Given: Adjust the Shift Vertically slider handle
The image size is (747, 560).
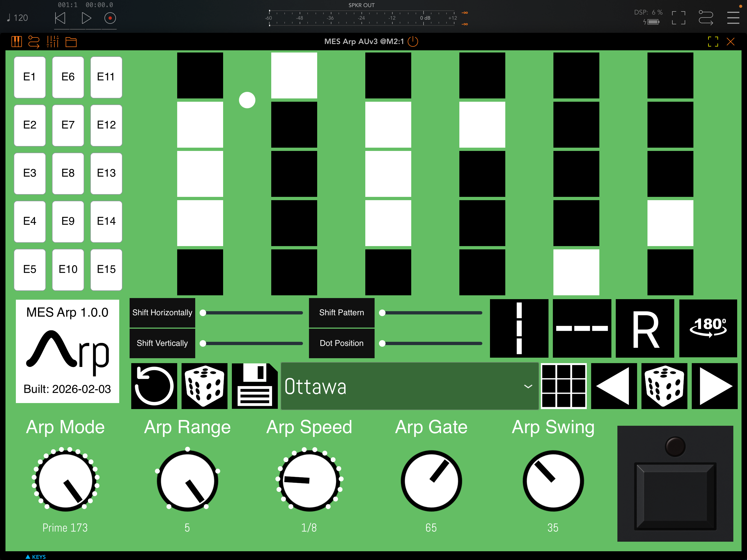Looking at the screenshot, I should click(203, 343).
